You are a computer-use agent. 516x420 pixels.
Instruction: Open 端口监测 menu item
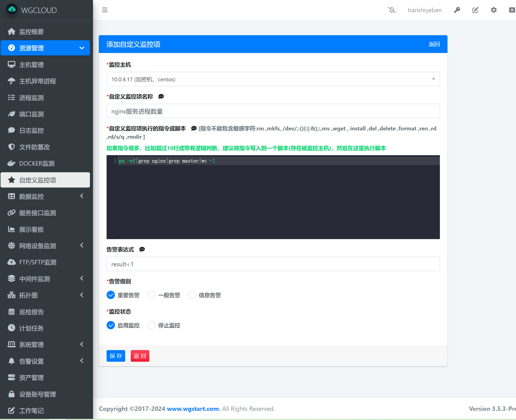[45, 114]
